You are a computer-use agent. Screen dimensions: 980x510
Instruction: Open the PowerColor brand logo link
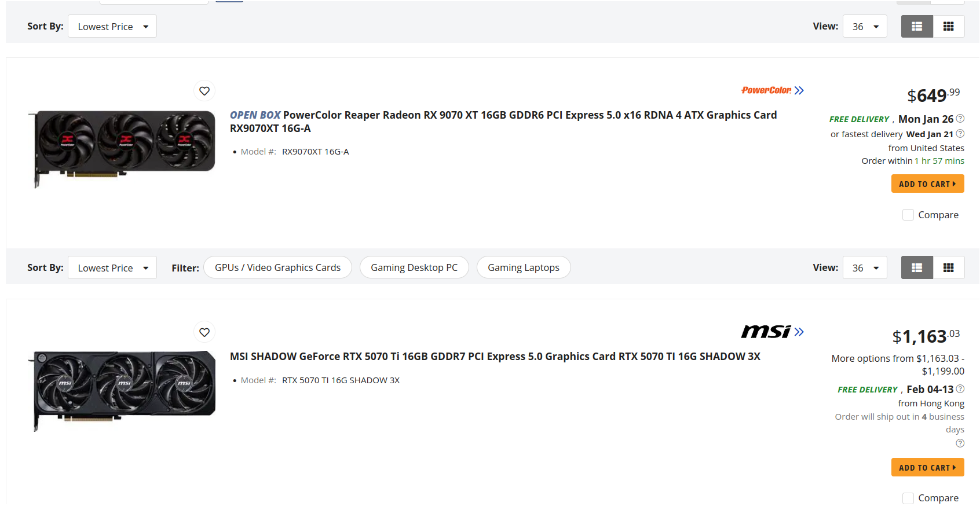point(773,90)
